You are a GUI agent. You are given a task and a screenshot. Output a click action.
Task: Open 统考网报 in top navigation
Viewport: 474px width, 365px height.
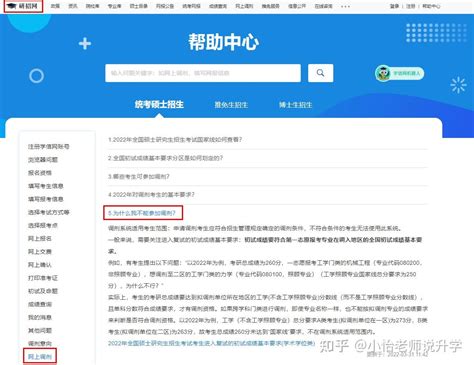tap(191, 6)
